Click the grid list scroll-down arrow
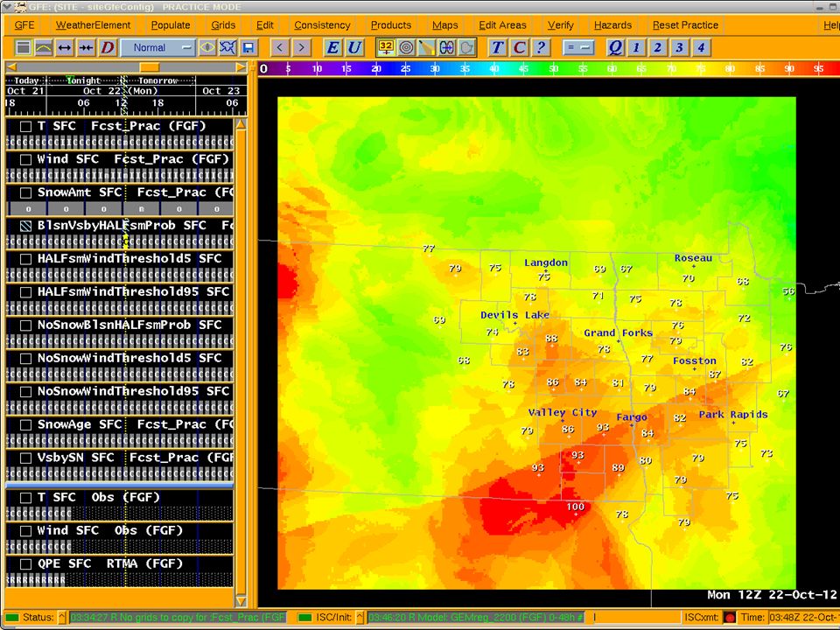This screenshot has height=630, width=840. click(x=241, y=601)
